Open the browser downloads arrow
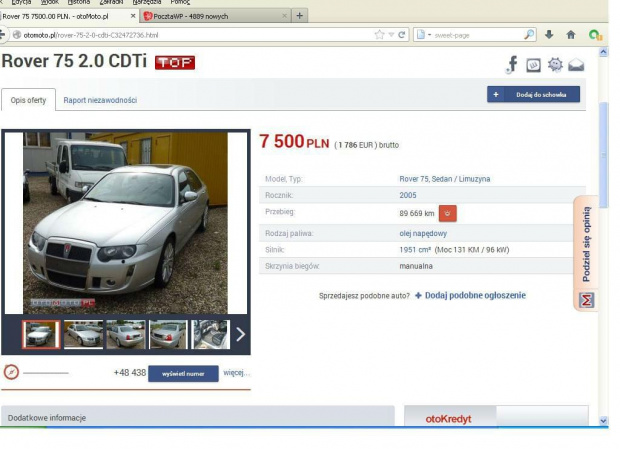620x449 pixels. pos(549,35)
